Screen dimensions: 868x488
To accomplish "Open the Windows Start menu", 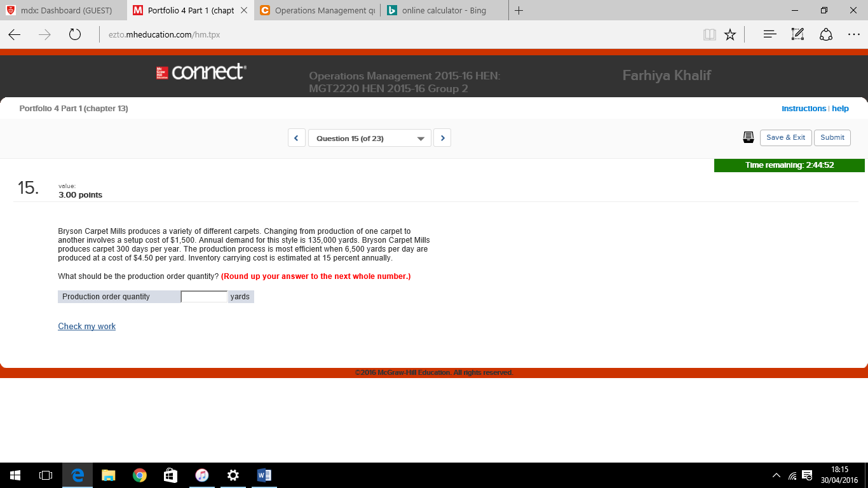I will [15, 475].
